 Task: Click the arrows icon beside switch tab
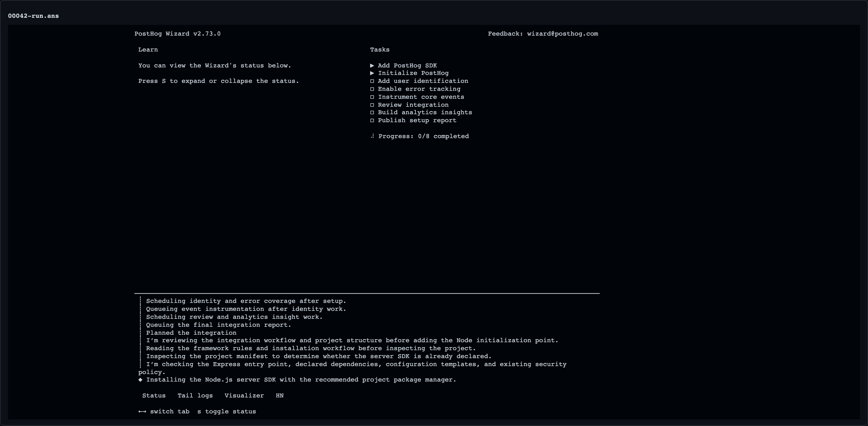click(142, 411)
